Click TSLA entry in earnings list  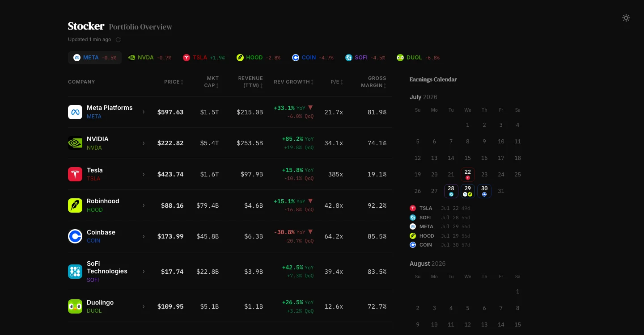pyautogui.click(x=441, y=208)
